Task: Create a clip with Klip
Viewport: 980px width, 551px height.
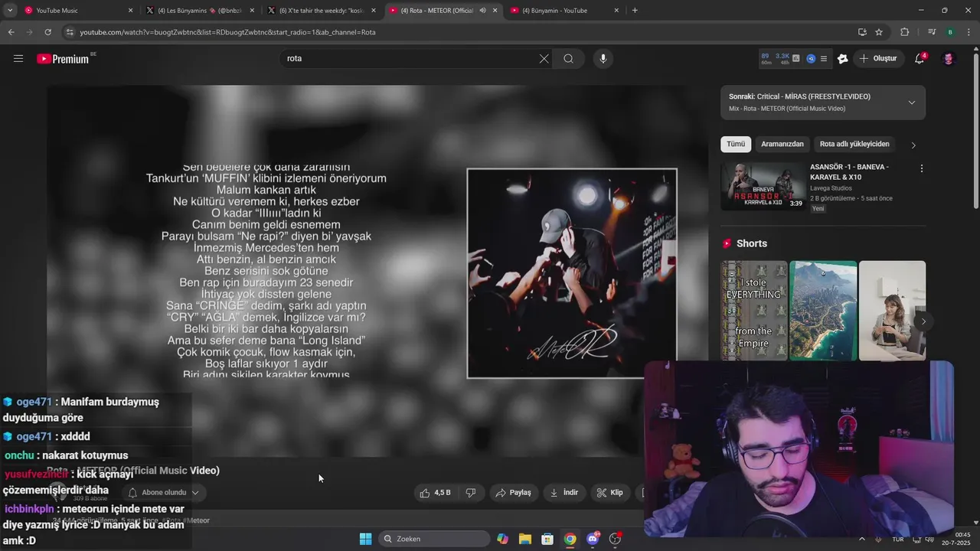Action: click(609, 493)
